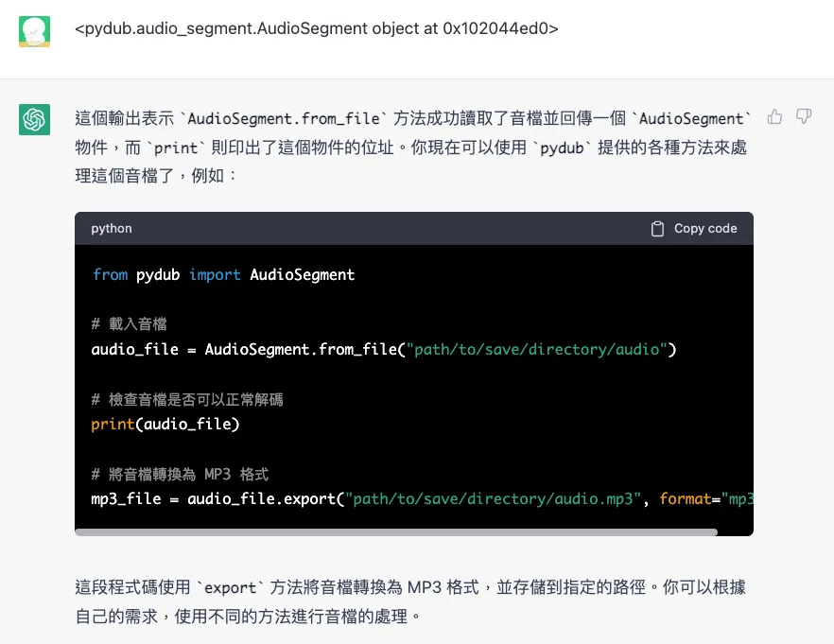Click the user profile avatar
This screenshot has height=644, width=834.
tap(35, 31)
